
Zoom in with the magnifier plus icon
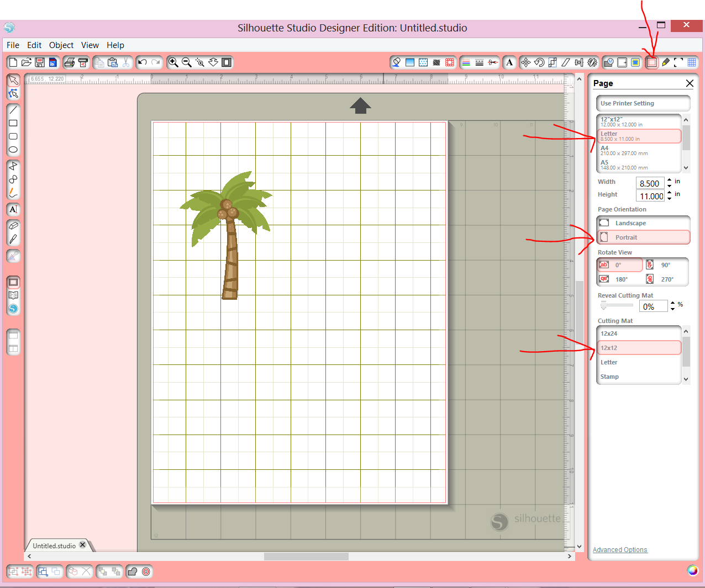[x=173, y=62]
